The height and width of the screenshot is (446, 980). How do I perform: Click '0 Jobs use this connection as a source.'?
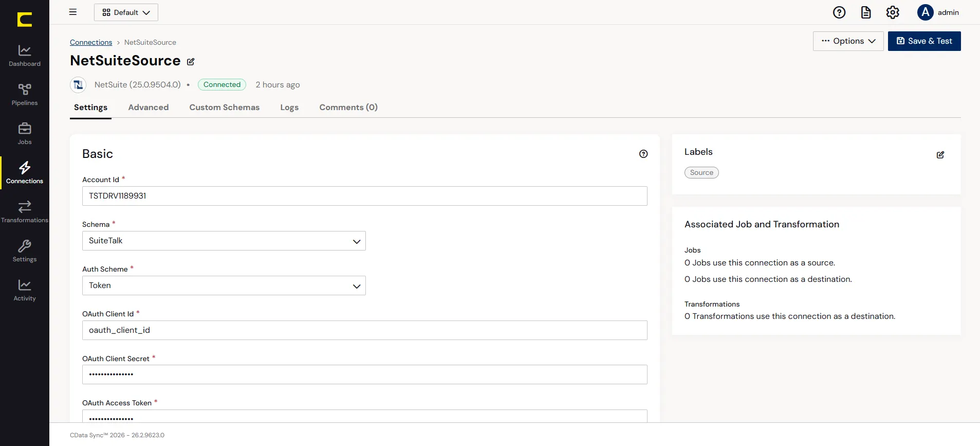click(x=760, y=263)
